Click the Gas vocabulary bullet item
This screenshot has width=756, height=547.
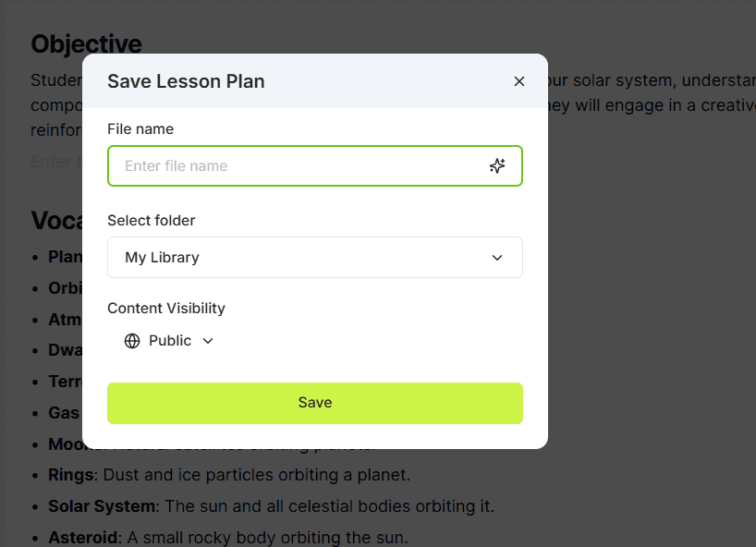64,413
